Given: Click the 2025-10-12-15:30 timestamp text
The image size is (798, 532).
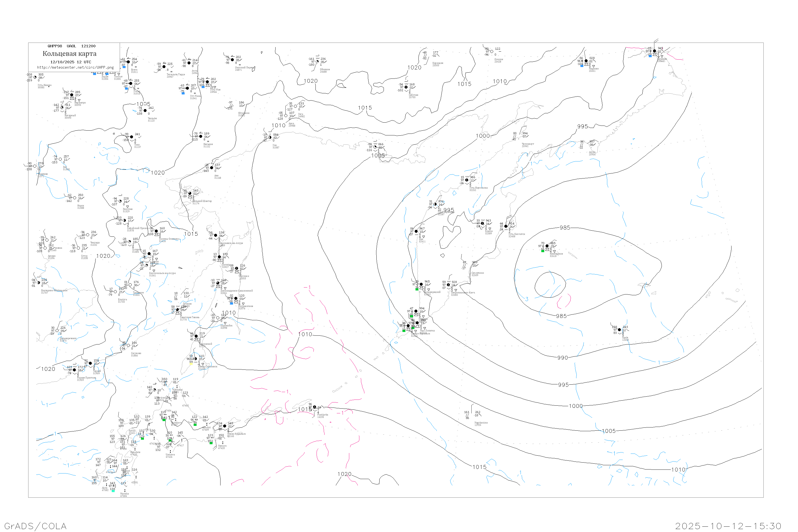Looking at the screenshot, I should coord(728,526).
